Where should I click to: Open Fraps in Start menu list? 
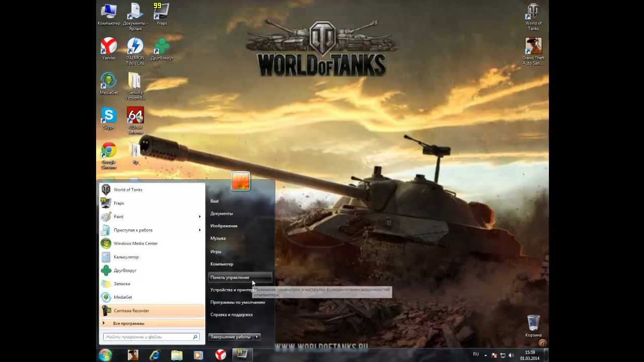pyautogui.click(x=152, y=203)
